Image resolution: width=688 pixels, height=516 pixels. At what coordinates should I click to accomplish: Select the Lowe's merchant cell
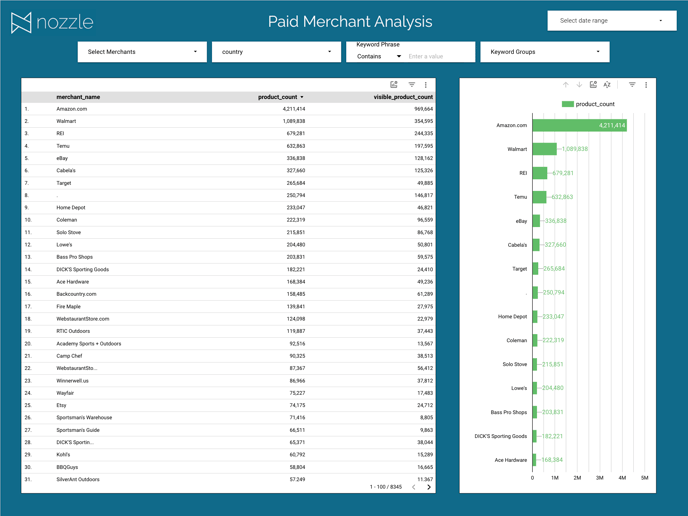[64, 245]
